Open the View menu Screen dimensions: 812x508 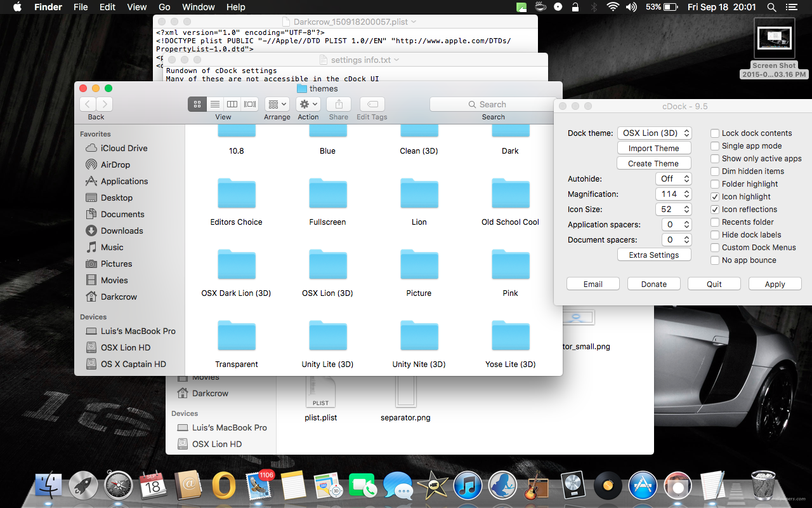[136, 7]
